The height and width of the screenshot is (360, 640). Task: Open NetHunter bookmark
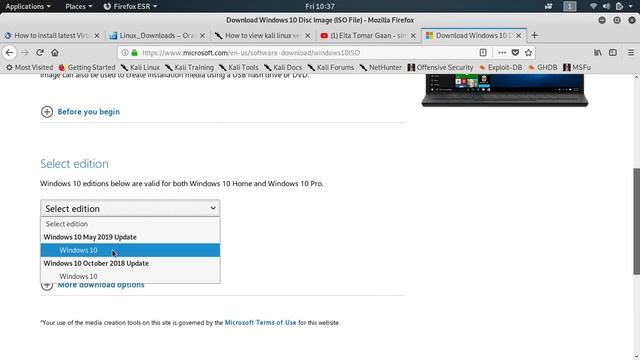click(380, 67)
